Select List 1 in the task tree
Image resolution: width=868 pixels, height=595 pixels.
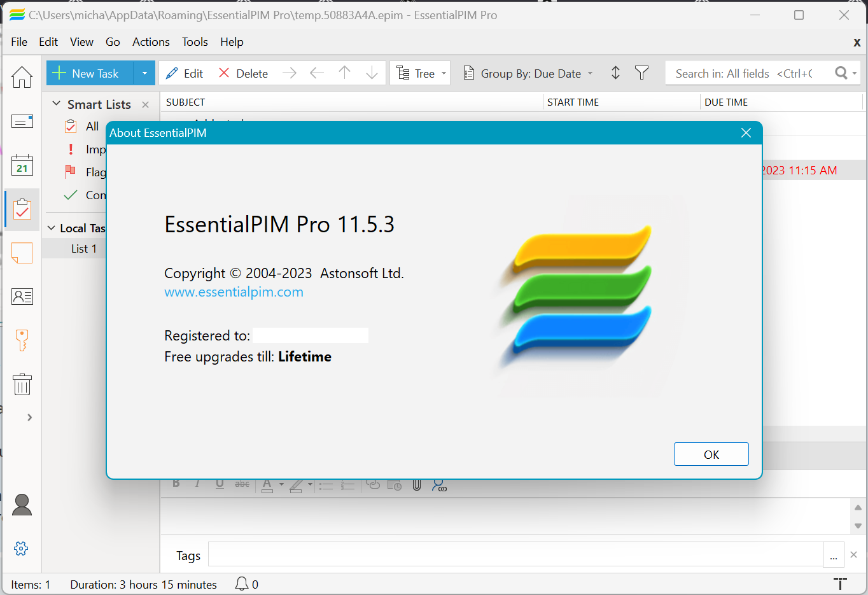pyautogui.click(x=83, y=249)
